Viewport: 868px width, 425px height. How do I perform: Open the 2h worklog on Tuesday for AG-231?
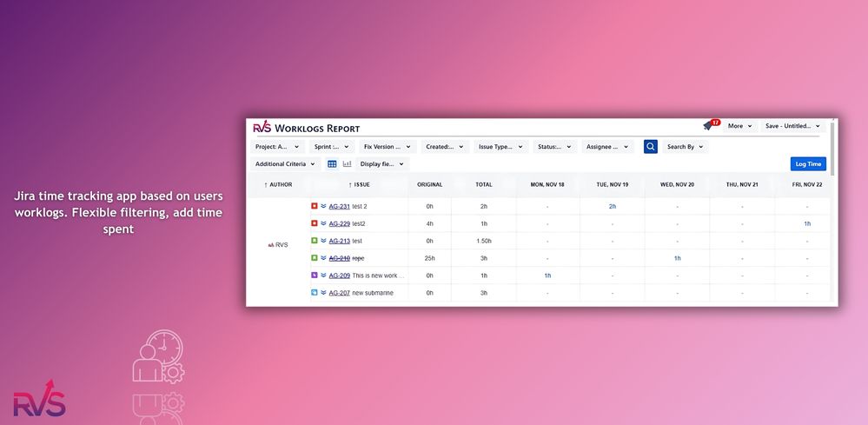coord(613,206)
